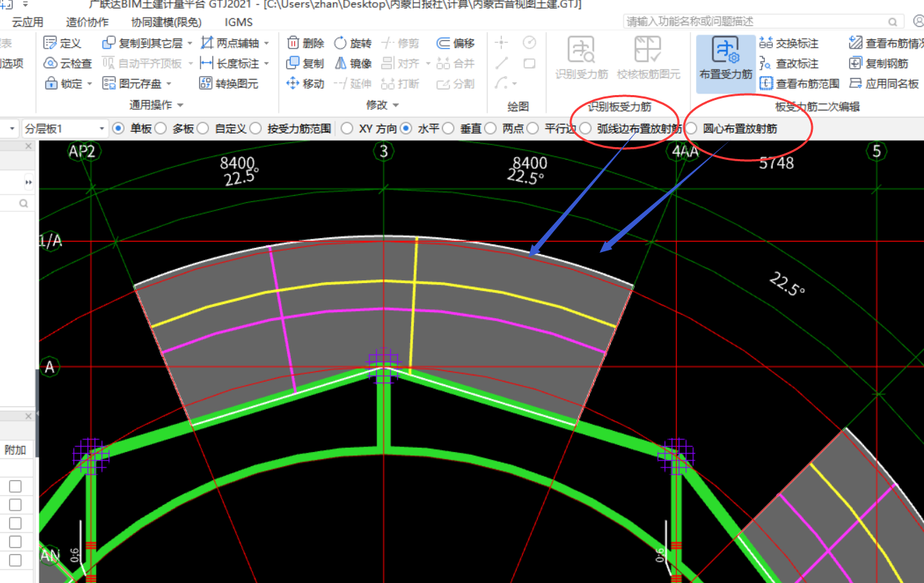The height and width of the screenshot is (583, 924).
Task: Click 转换图元 convert element tool
Action: pyautogui.click(x=229, y=84)
